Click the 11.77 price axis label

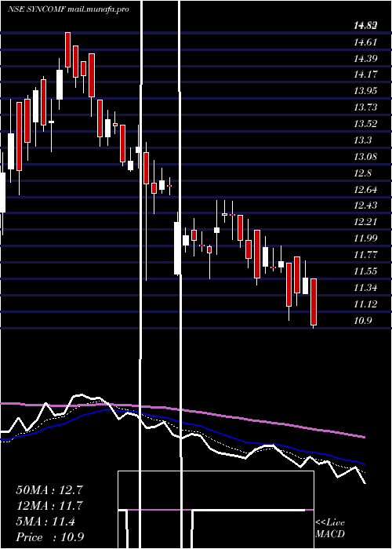coord(365,255)
